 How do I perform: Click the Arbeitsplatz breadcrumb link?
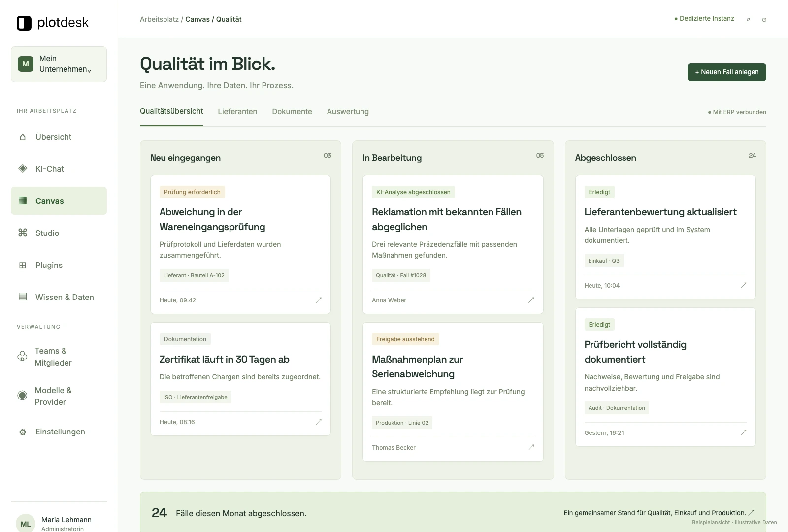(159, 19)
